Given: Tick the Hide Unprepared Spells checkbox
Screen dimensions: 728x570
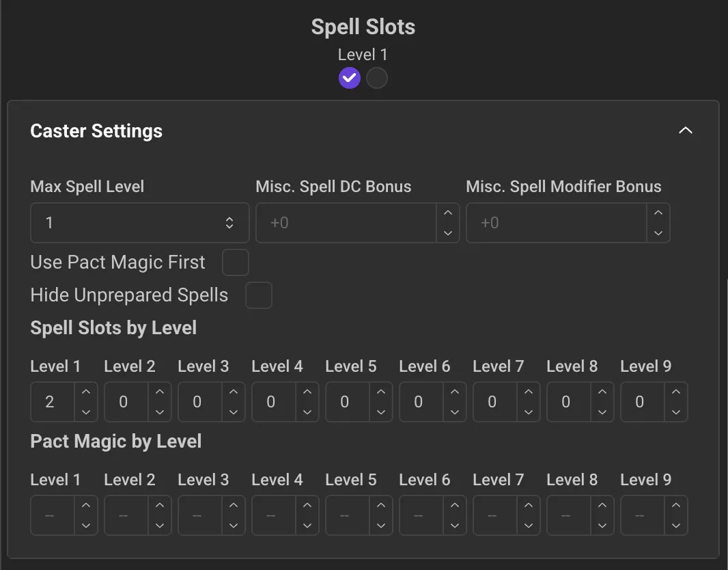Looking at the screenshot, I should pos(259,295).
